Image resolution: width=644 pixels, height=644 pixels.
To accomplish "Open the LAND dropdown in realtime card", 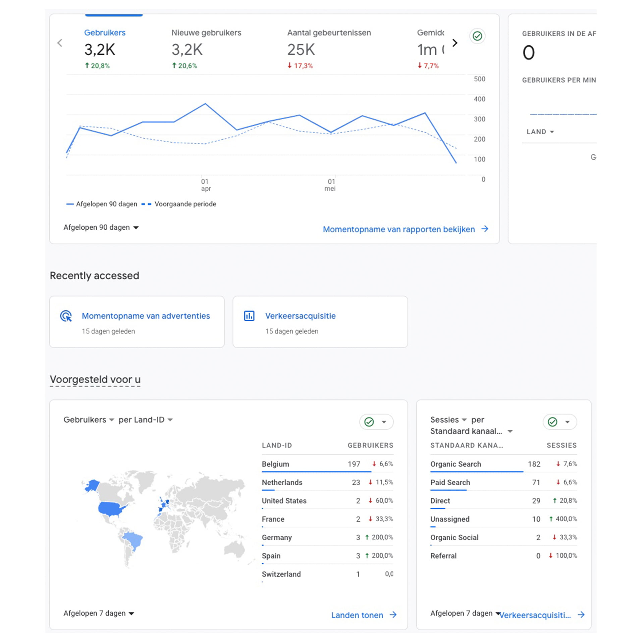I will [x=540, y=132].
